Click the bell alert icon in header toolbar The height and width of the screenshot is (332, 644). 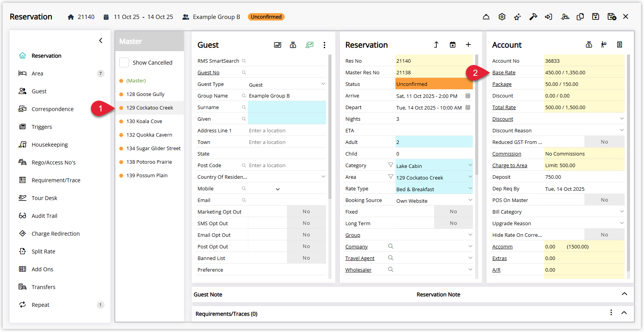pos(486,17)
